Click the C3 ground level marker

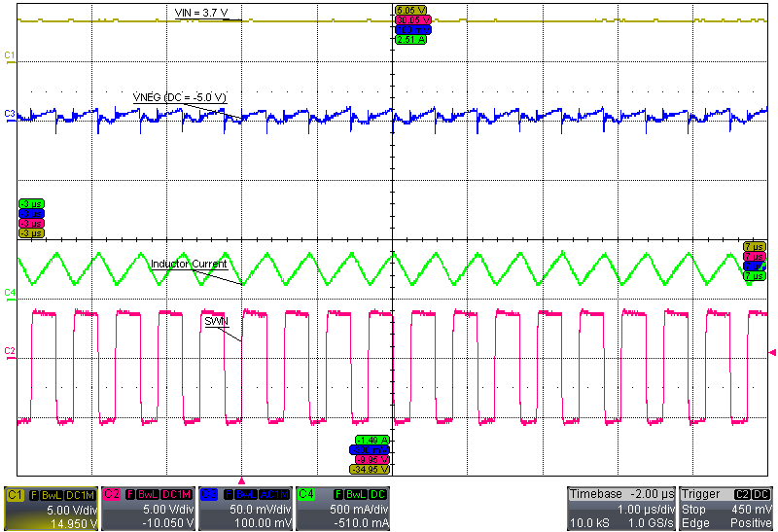click(x=9, y=115)
